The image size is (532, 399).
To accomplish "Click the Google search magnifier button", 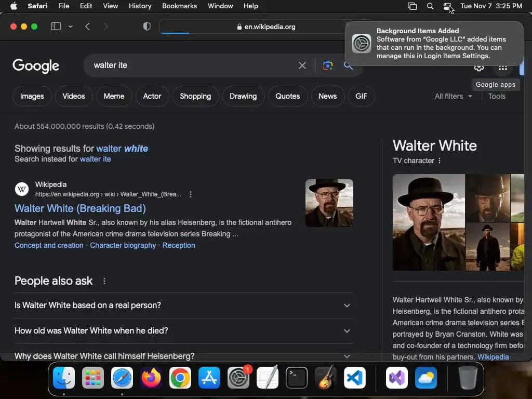I will click(x=348, y=65).
